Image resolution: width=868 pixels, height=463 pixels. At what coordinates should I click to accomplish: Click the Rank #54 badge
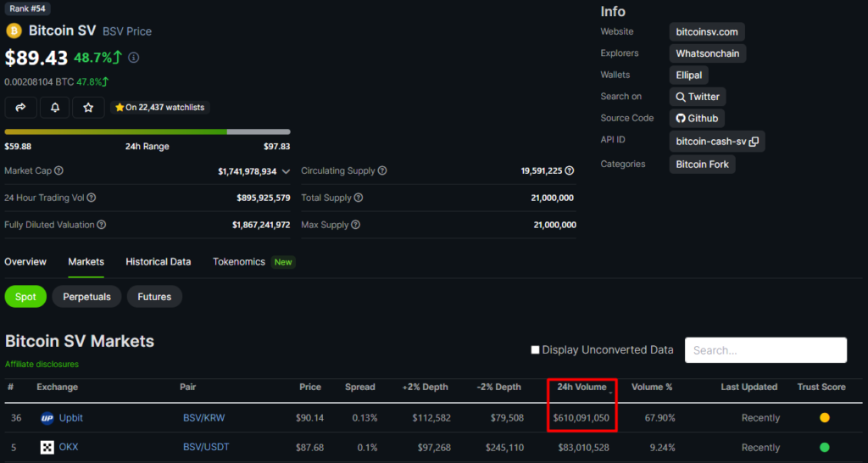27,8
